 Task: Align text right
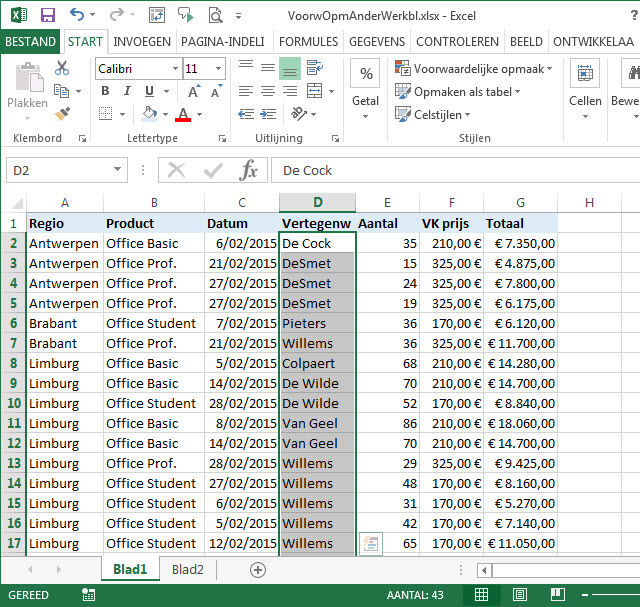click(x=290, y=91)
